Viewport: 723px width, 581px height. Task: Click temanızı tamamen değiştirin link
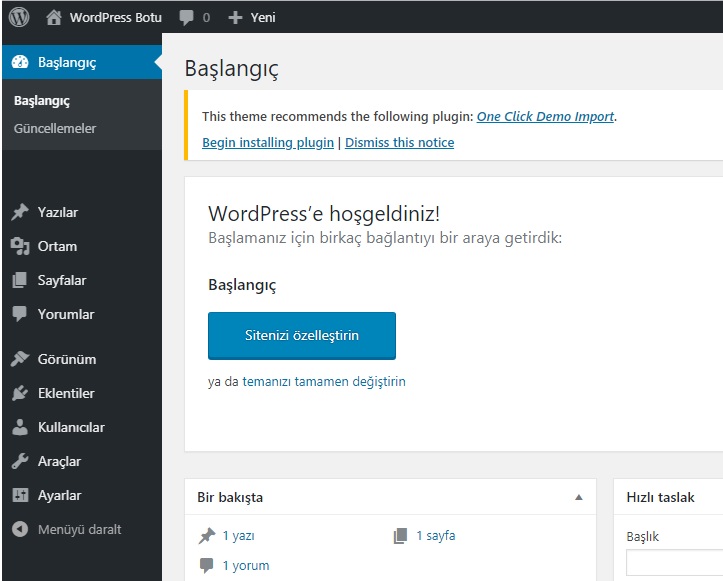click(324, 382)
